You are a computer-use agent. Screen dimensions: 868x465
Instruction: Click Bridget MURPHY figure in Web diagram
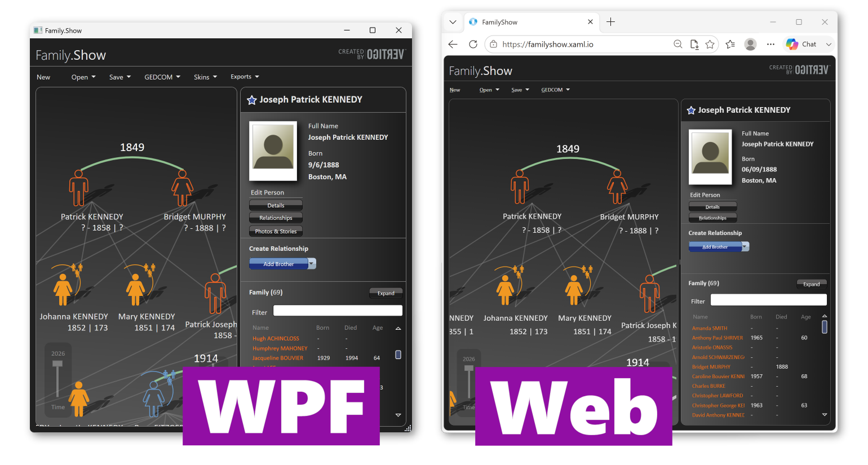point(617,187)
